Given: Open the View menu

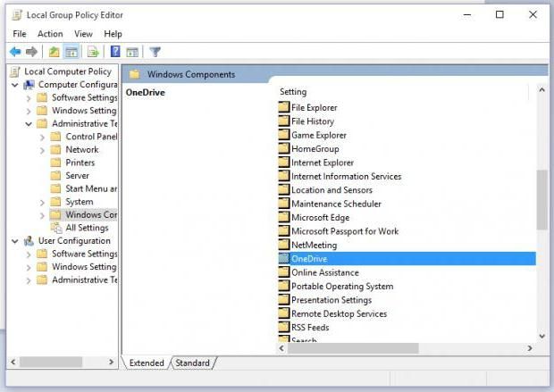Looking at the screenshot, I should click(x=83, y=34).
